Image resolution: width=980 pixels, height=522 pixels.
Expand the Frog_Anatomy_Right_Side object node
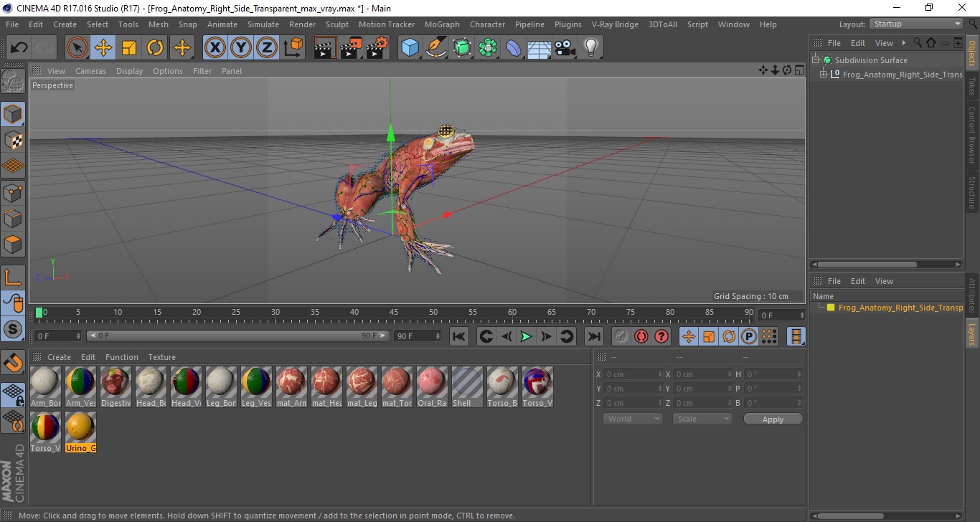click(824, 74)
